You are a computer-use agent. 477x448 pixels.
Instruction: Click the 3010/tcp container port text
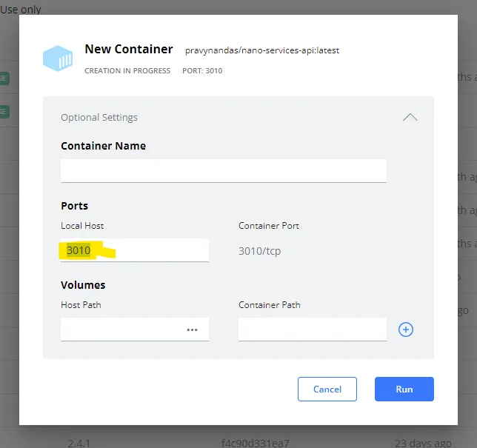(259, 251)
